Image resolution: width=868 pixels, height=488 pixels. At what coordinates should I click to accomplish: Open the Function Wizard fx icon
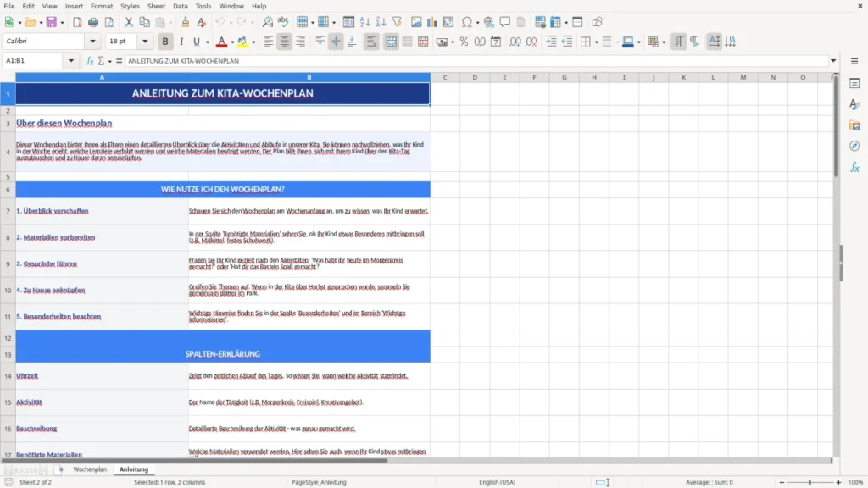tap(90, 61)
